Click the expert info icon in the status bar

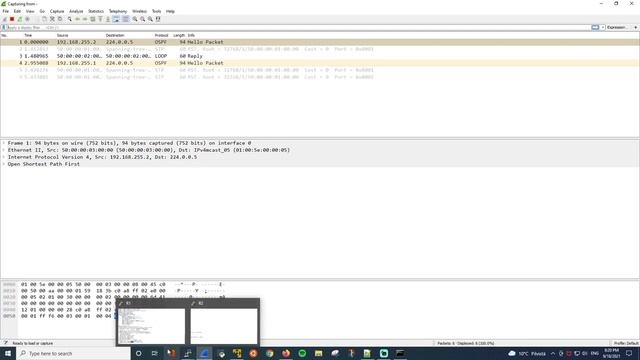pyautogui.click(x=5, y=343)
